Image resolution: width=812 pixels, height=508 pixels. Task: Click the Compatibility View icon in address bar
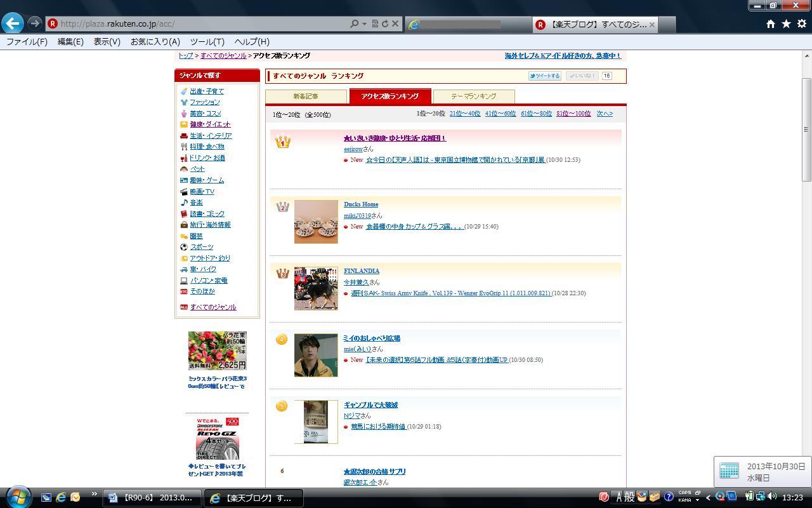(375, 23)
